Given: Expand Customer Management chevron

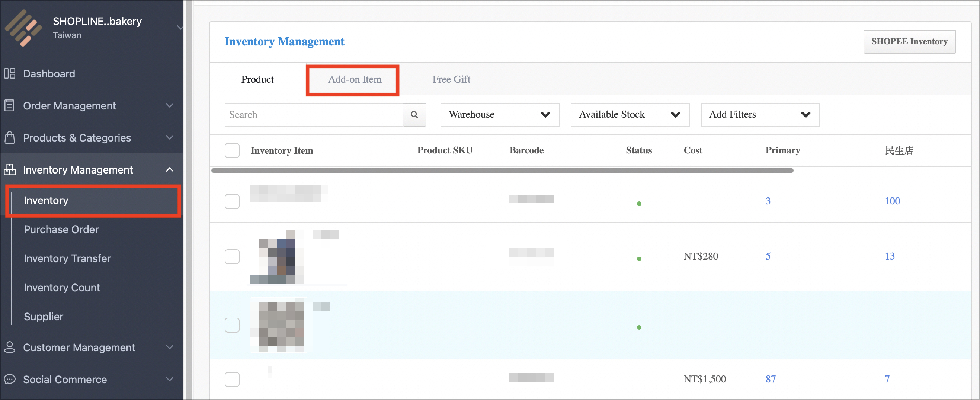Looking at the screenshot, I should 170,347.
